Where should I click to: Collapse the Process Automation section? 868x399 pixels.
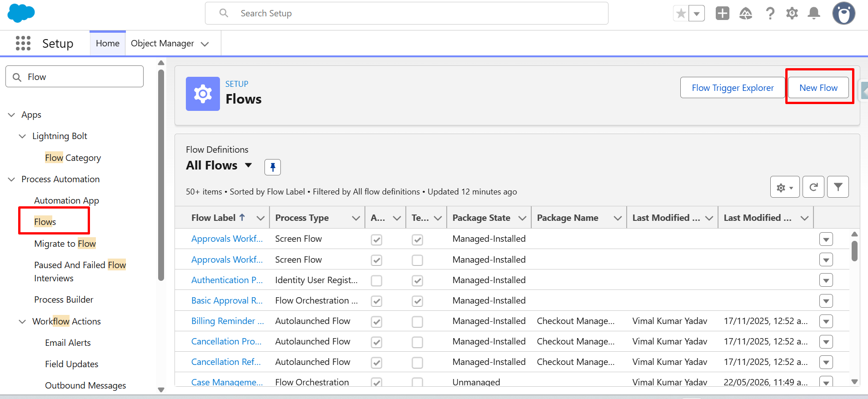click(x=11, y=180)
